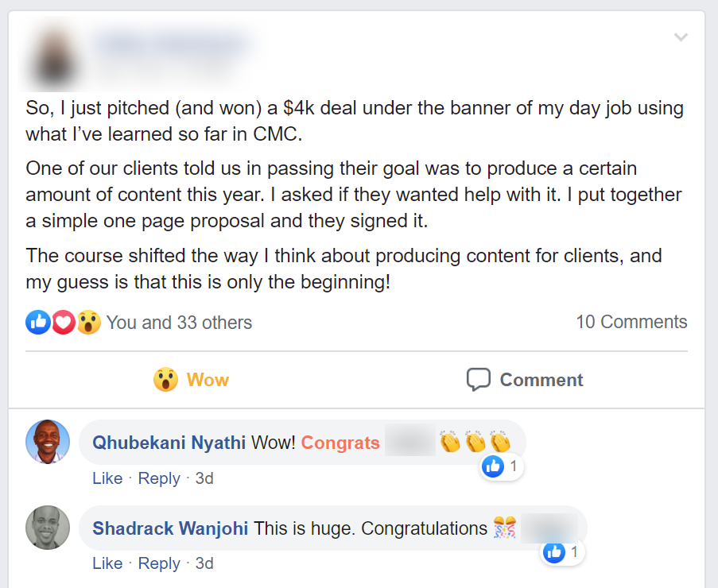Open Qhubekani Nyathi's profile picture
The image size is (718, 588).
(x=48, y=442)
